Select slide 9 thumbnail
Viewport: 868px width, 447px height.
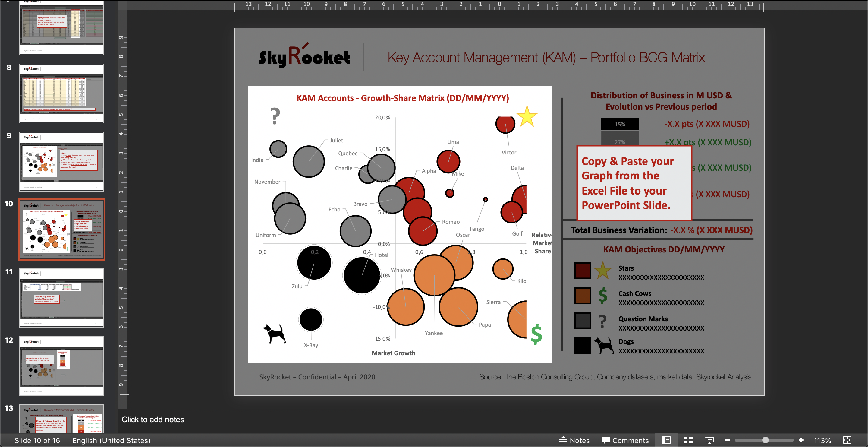click(61, 161)
